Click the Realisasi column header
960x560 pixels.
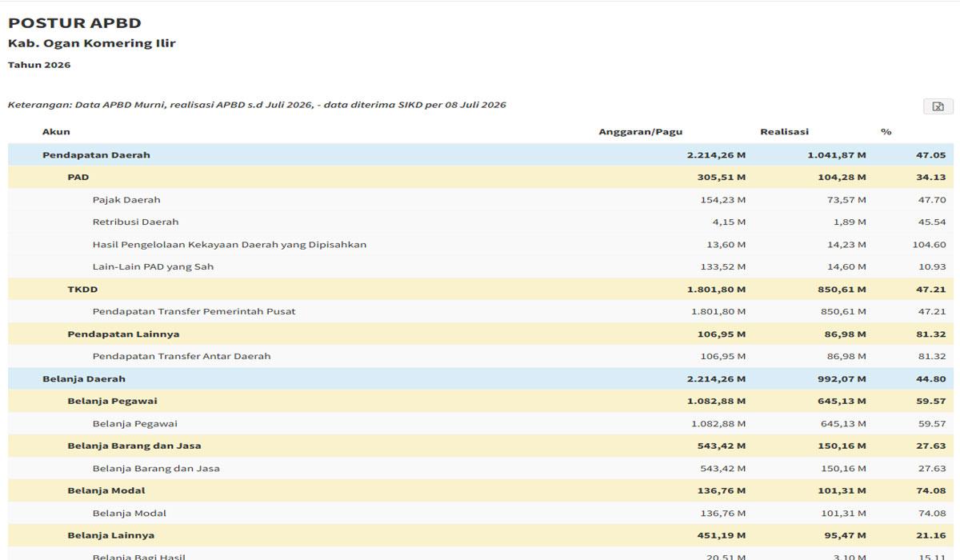click(x=784, y=132)
